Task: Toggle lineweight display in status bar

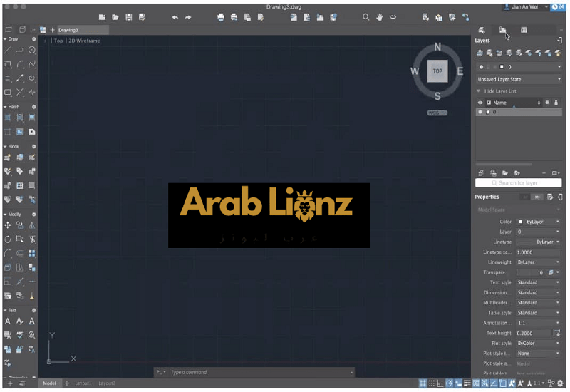Action: pyautogui.click(x=467, y=383)
